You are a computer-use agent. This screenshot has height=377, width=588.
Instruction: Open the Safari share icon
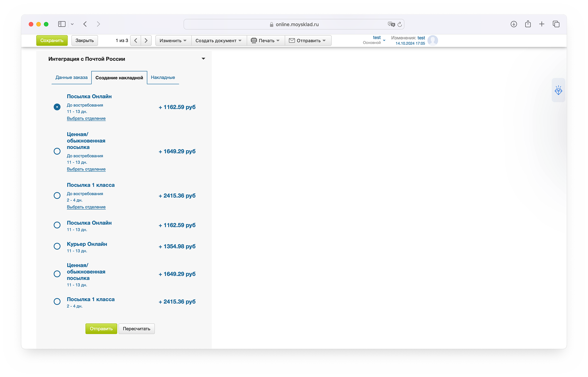pyautogui.click(x=528, y=24)
